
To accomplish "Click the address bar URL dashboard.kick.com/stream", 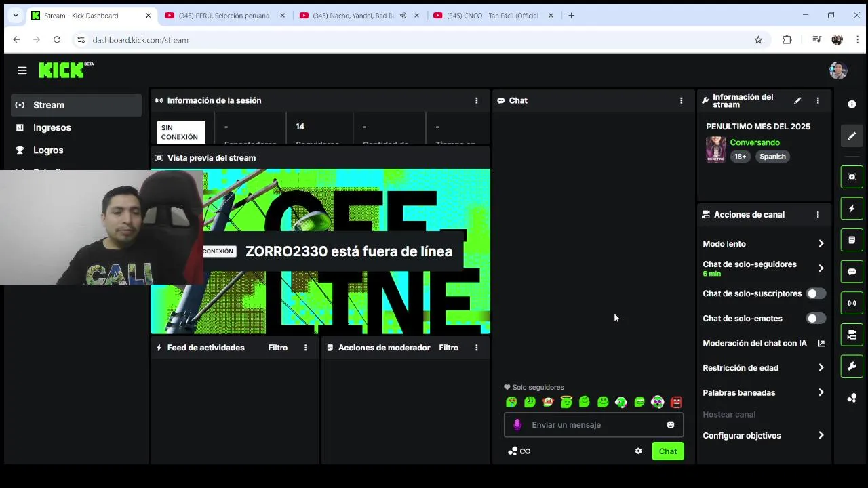I will pyautogui.click(x=140, y=40).
